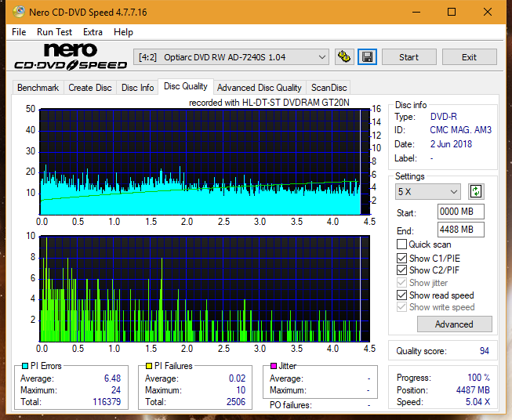Open the Help menu
This screenshot has height=420, width=512.
(x=123, y=32)
